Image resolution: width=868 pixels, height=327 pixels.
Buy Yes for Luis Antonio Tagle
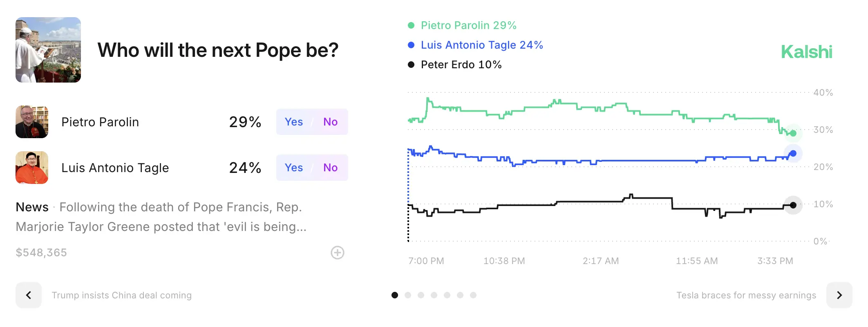coord(294,168)
